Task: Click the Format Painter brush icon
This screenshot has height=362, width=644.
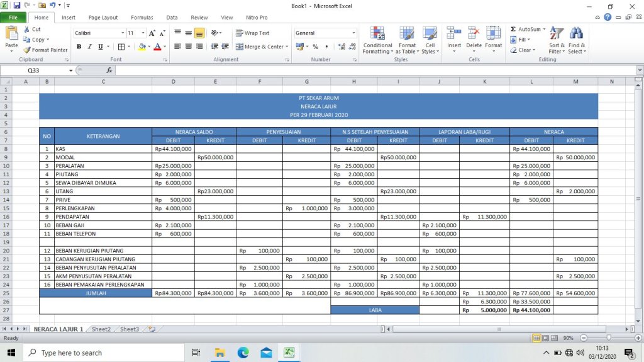Action: 27,50
